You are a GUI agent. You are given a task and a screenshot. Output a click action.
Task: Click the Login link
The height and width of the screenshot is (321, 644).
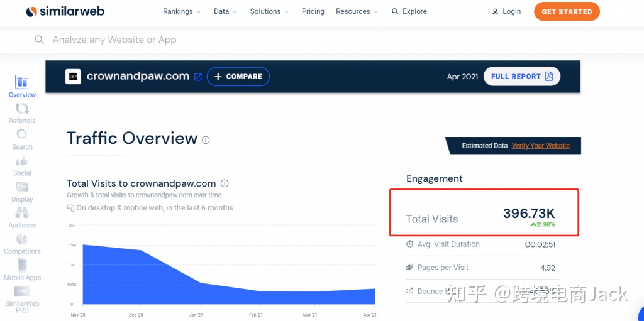(506, 11)
